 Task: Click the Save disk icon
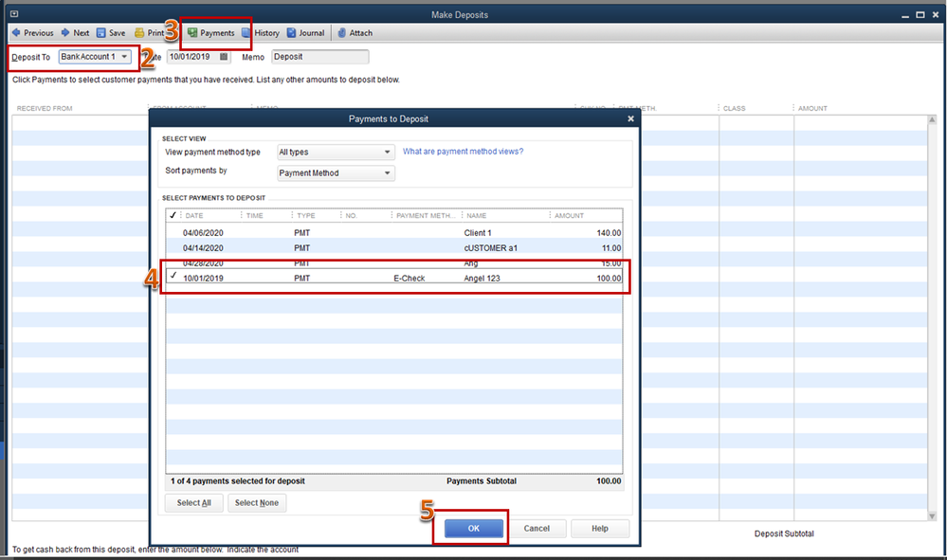click(x=101, y=33)
